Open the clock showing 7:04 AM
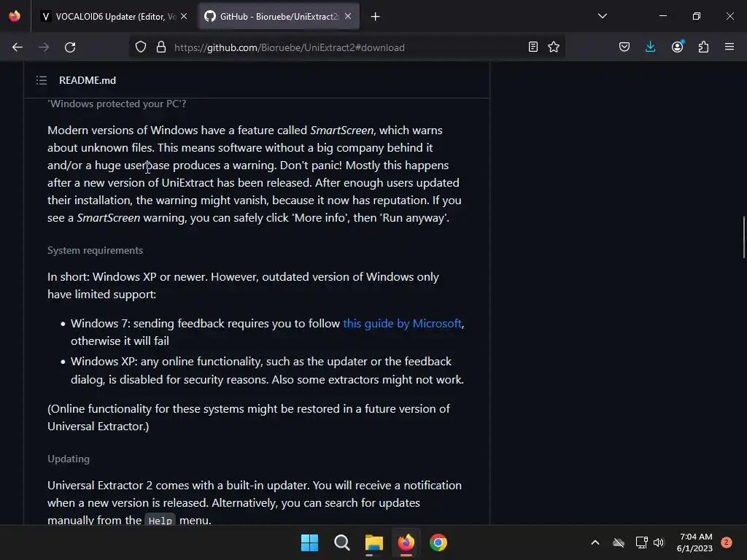 (x=694, y=542)
